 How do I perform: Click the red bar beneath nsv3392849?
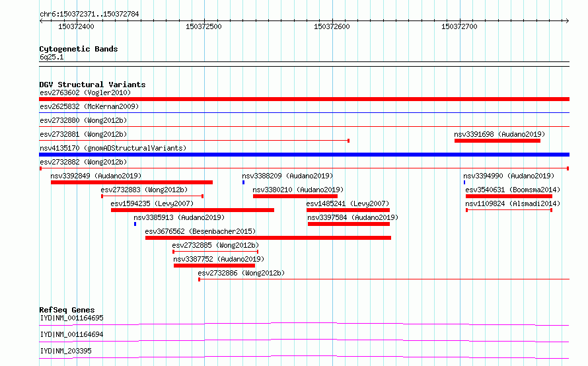pos(131,182)
